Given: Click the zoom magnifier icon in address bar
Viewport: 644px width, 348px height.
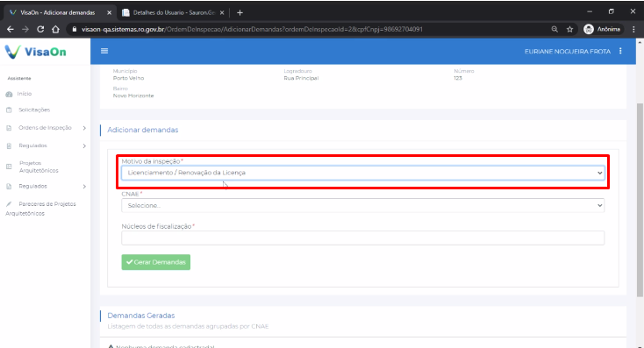Looking at the screenshot, I should click(x=555, y=29).
